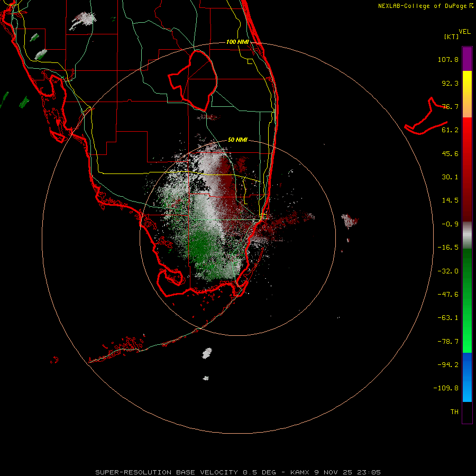The image size is (476, 476).
Task: Click the 30.1 velocity scale value
Action: [450, 177]
